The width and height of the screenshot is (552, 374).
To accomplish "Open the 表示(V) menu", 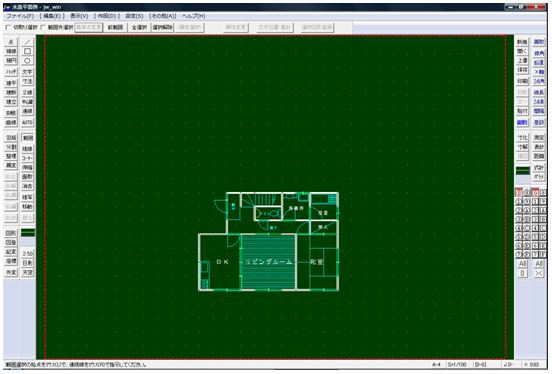I will [79, 16].
